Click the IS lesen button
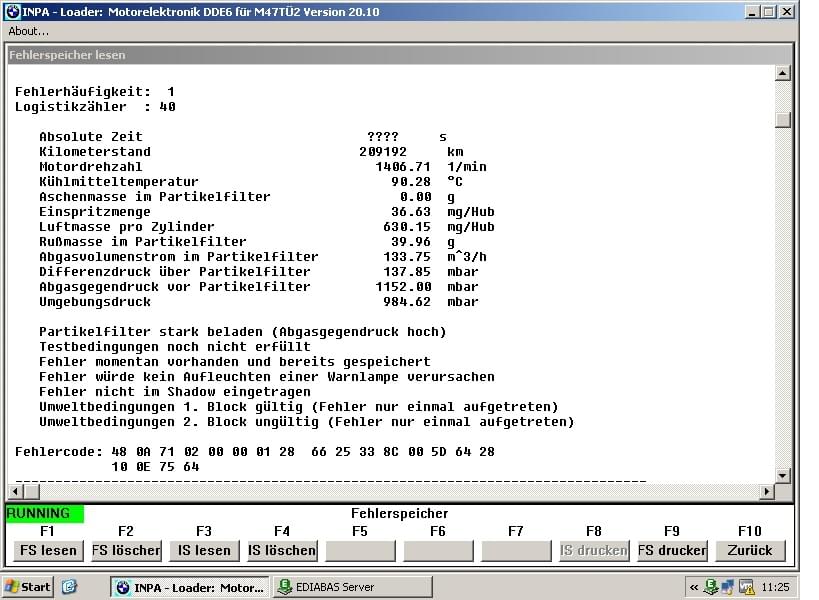The width and height of the screenshot is (819, 600). click(204, 550)
